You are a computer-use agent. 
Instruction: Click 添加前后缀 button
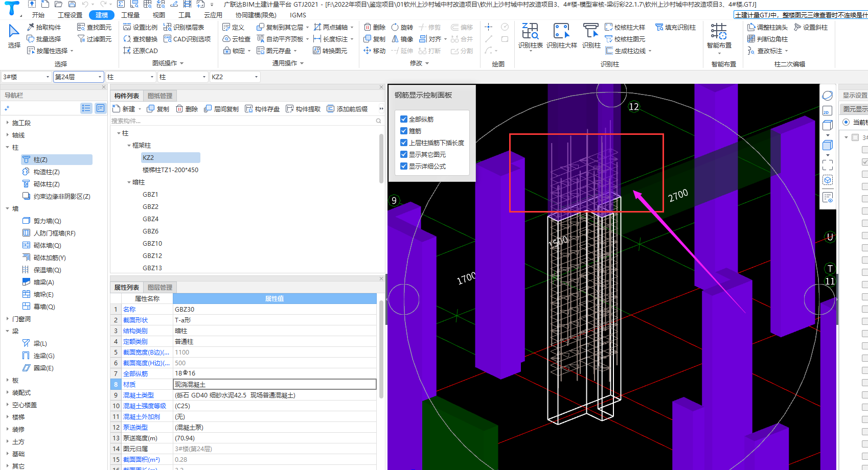click(347, 109)
